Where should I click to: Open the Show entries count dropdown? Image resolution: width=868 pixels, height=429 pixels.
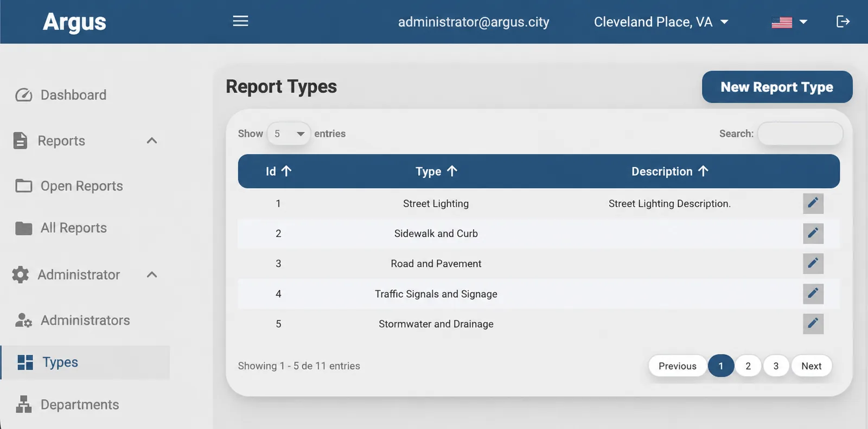pyautogui.click(x=289, y=133)
